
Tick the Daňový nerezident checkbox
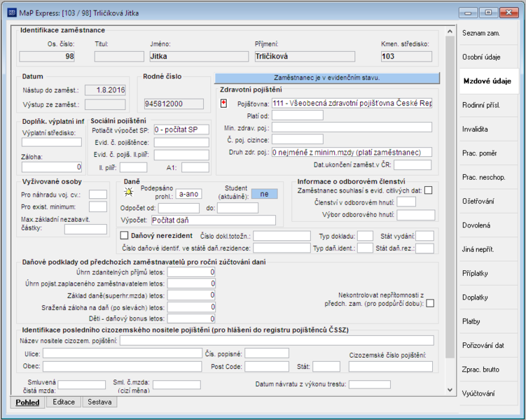pyautogui.click(x=124, y=236)
